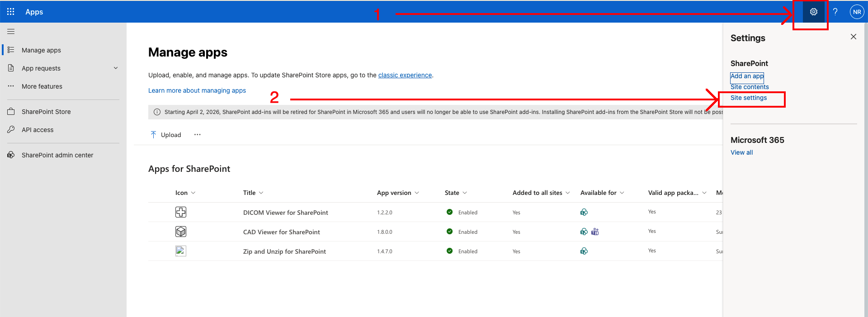Viewport: 868px width, 317px height.
Task: Click the Apps for SharePoint heading
Action: point(189,169)
